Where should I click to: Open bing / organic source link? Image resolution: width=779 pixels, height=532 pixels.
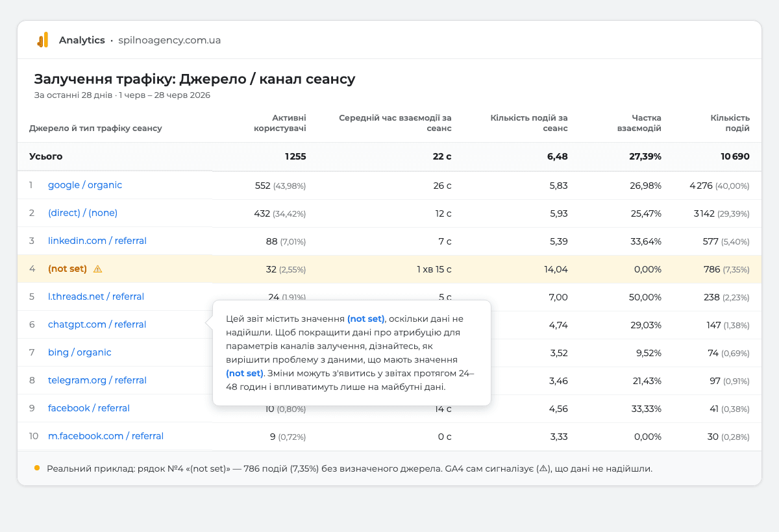80,352
